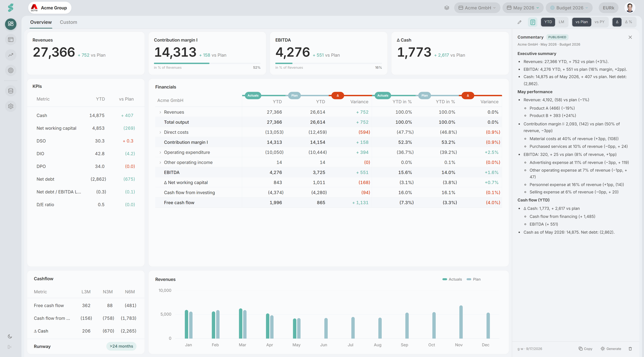Open the Acme GmbH entity dropdown

[477, 8]
